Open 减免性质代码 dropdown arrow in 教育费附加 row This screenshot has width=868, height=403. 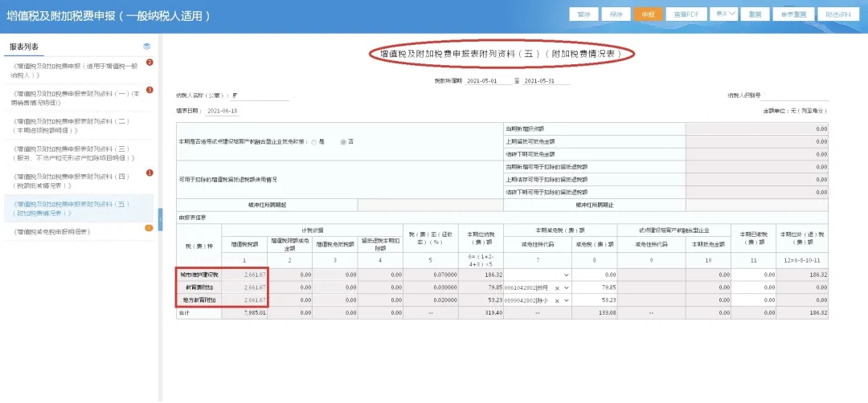tap(567, 288)
